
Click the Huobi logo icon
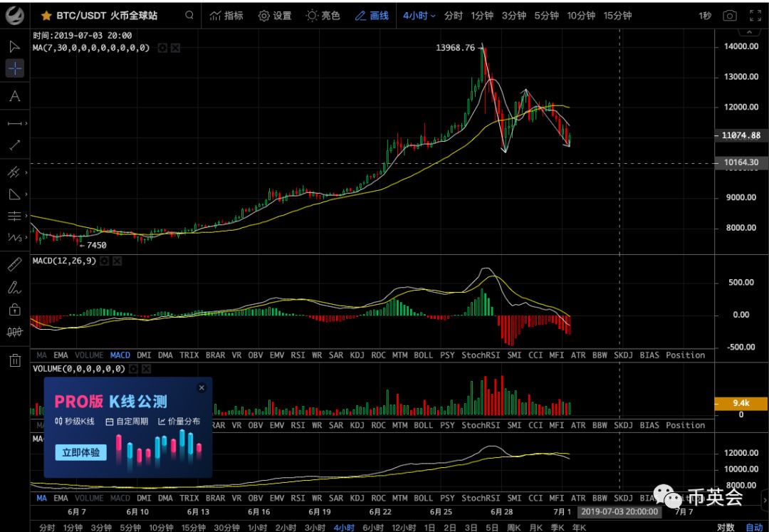(15, 16)
